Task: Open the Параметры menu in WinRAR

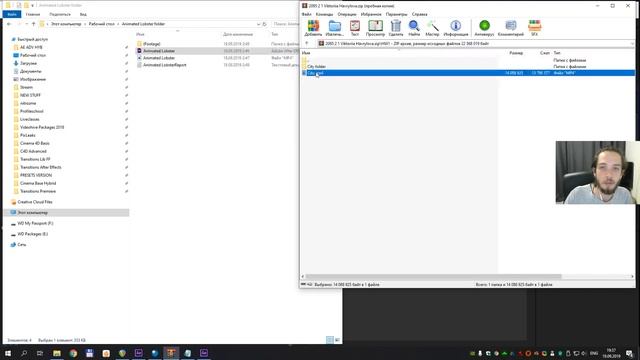Action: point(396,14)
